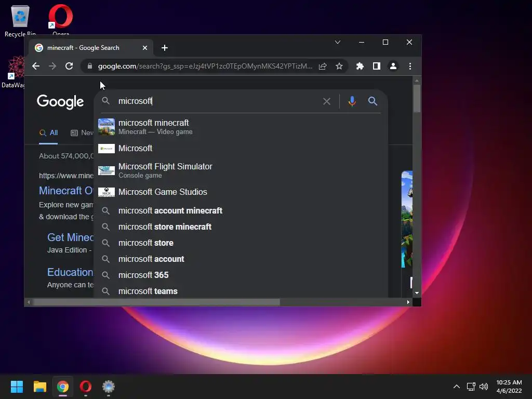Open Chrome's three-dot menu
This screenshot has height=399, width=532.
pyautogui.click(x=410, y=66)
